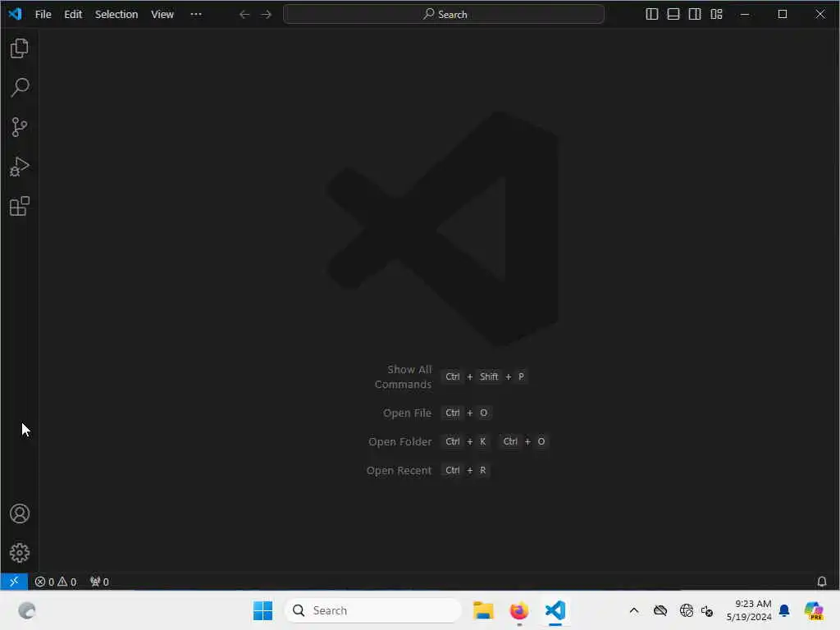The width and height of the screenshot is (840, 630).
Task: Open the Edit menu
Action: 73,15
